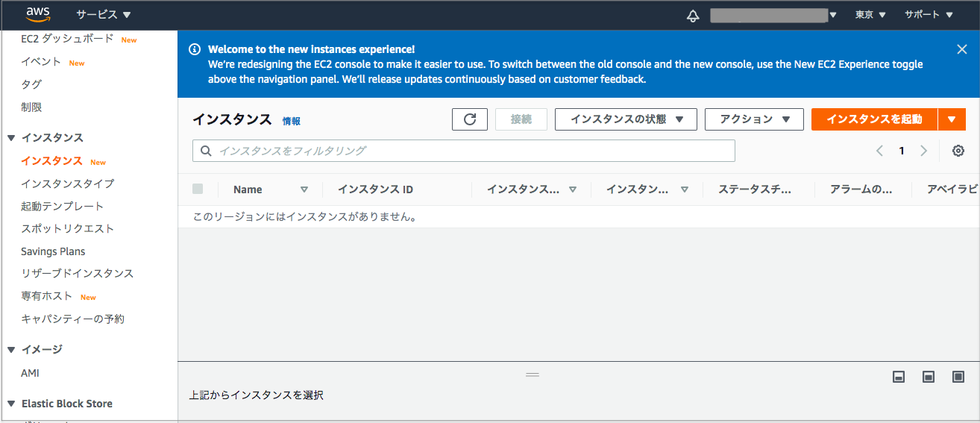Collapse the Elastic Block Store section
This screenshot has width=980, height=423.
[x=11, y=404]
